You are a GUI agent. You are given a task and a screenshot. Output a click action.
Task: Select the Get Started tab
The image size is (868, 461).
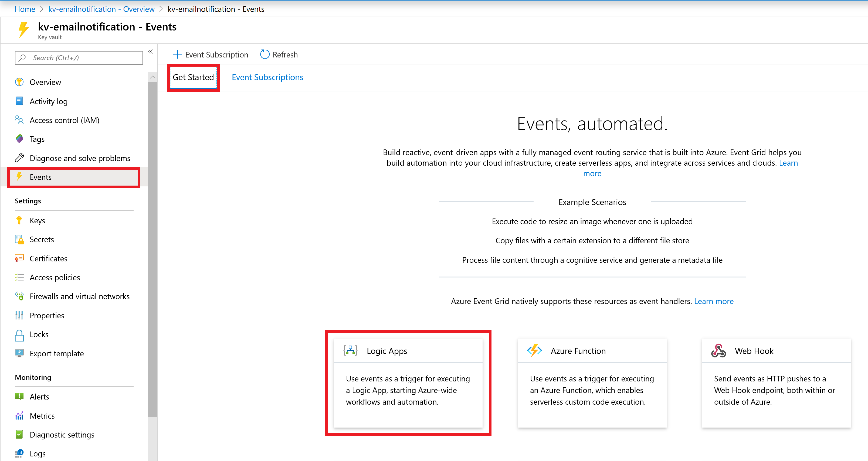pos(193,77)
